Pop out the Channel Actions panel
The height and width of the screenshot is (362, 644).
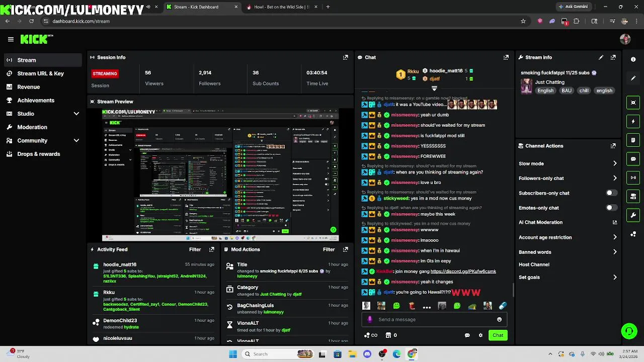coord(613,146)
